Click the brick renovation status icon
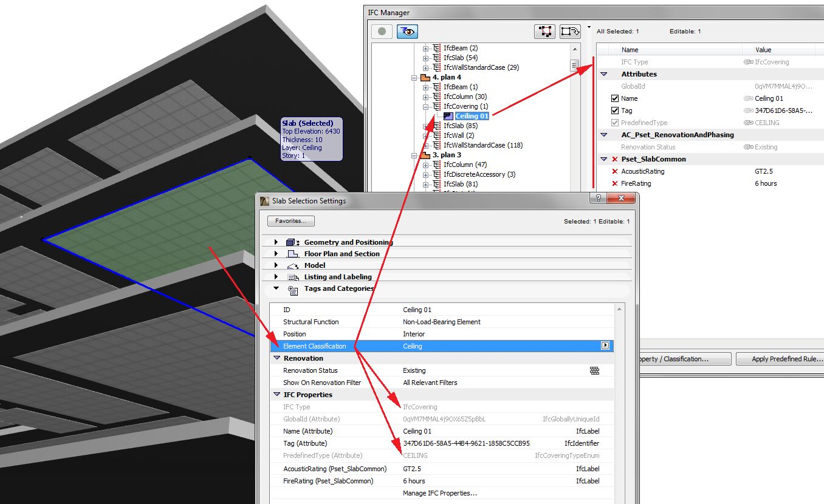The height and width of the screenshot is (504, 824). click(x=594, y=370)
